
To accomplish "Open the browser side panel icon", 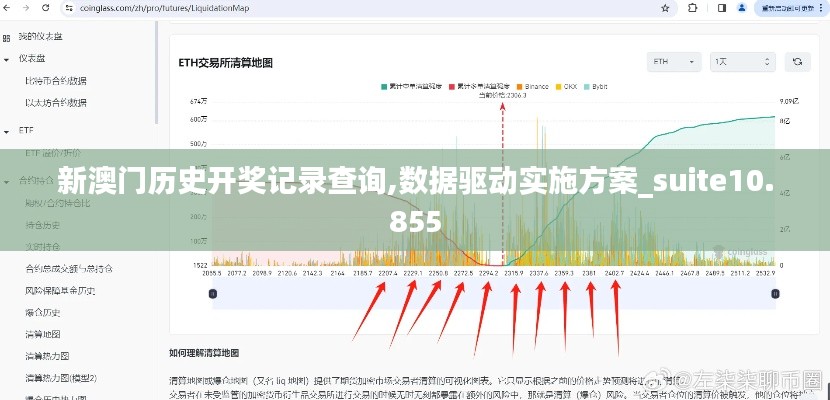I will point(721,8).
